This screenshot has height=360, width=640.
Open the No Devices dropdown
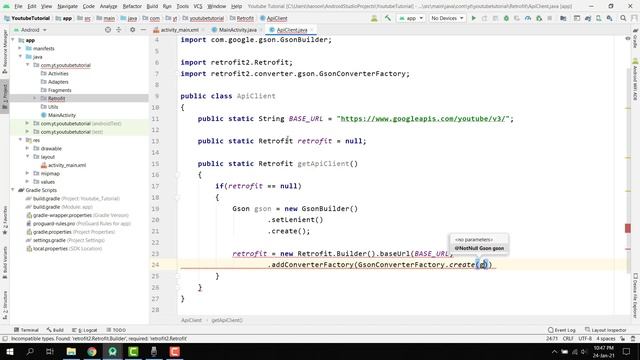point(447,18)
